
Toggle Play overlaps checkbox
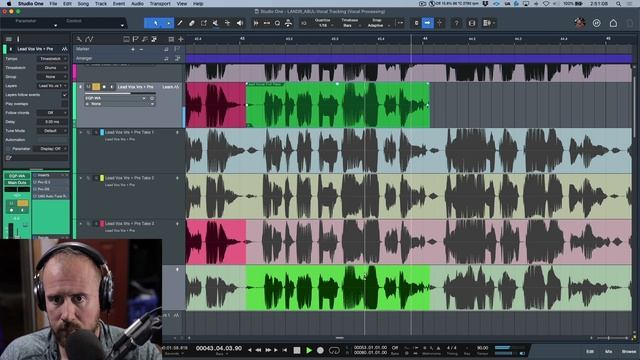(x=64, y=104)
